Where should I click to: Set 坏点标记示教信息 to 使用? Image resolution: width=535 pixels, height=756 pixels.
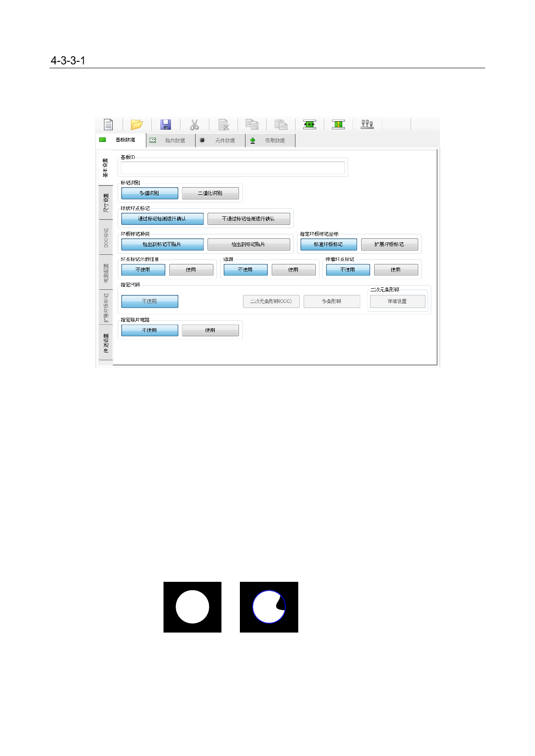coord(191,270)
